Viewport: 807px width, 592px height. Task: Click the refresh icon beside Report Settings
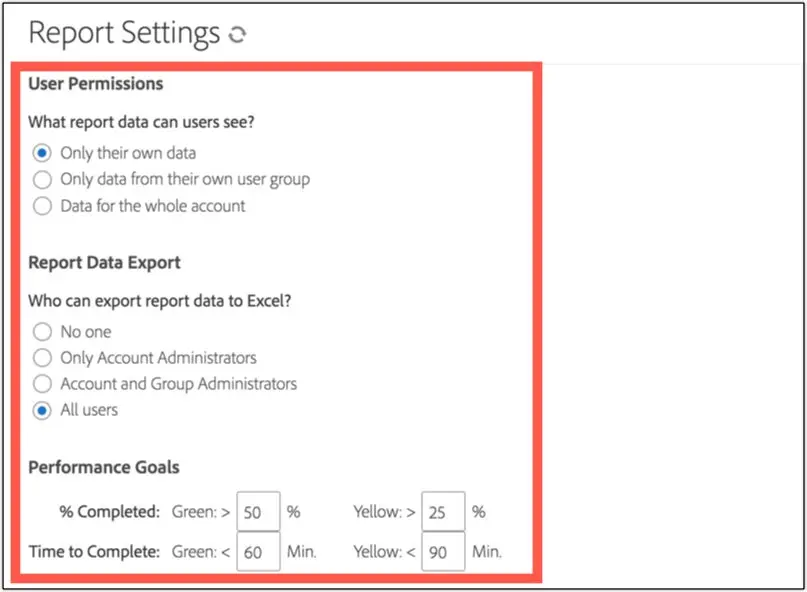tap(237, 35)
